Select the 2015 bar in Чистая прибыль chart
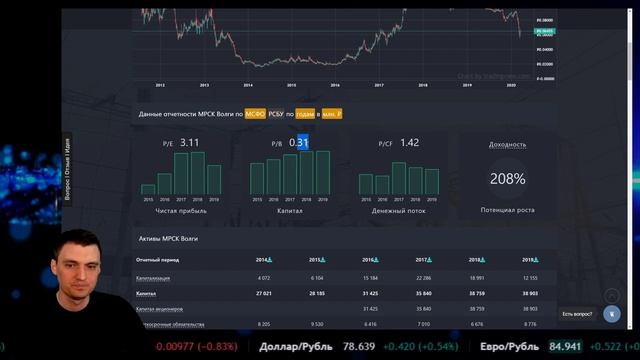Screen dimensions: 640x360 tap(148, 189)
